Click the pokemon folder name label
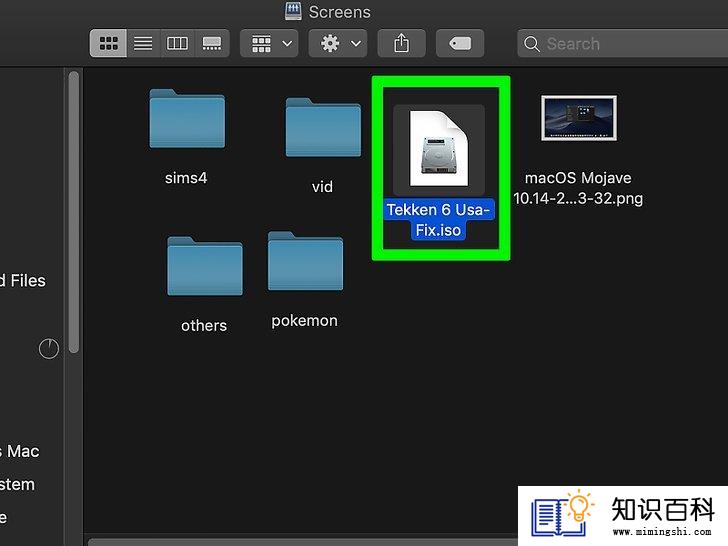 click(x=305, y=321)
